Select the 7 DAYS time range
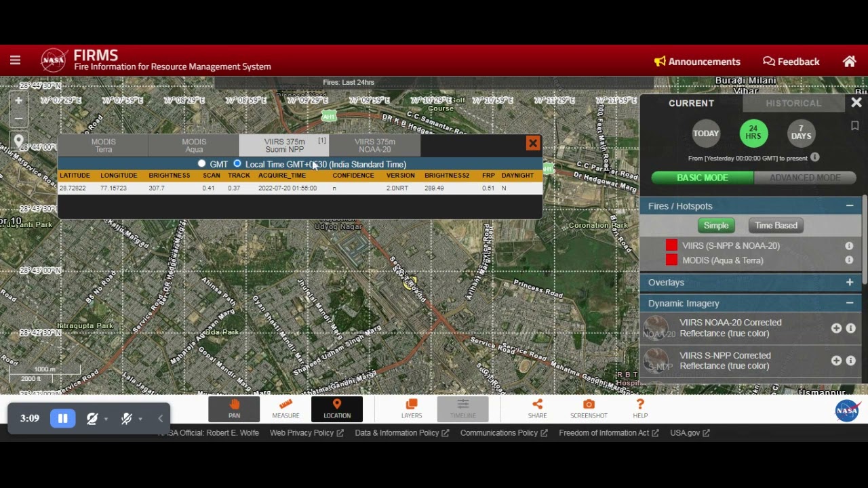The height and width of the screenshot is (488, 868). coord(801,134)
